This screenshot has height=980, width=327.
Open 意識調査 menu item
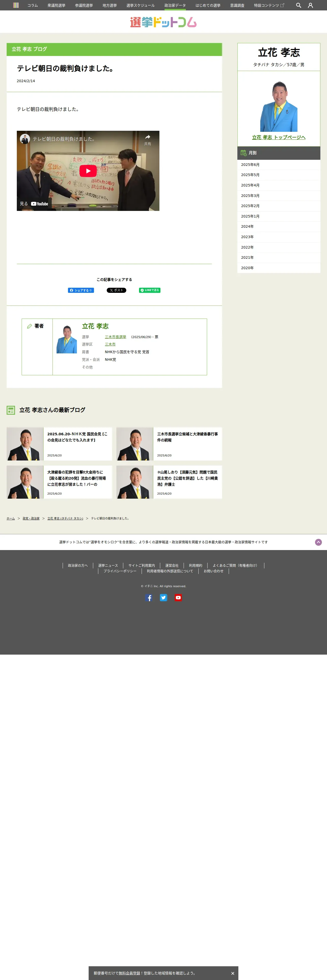237,5
